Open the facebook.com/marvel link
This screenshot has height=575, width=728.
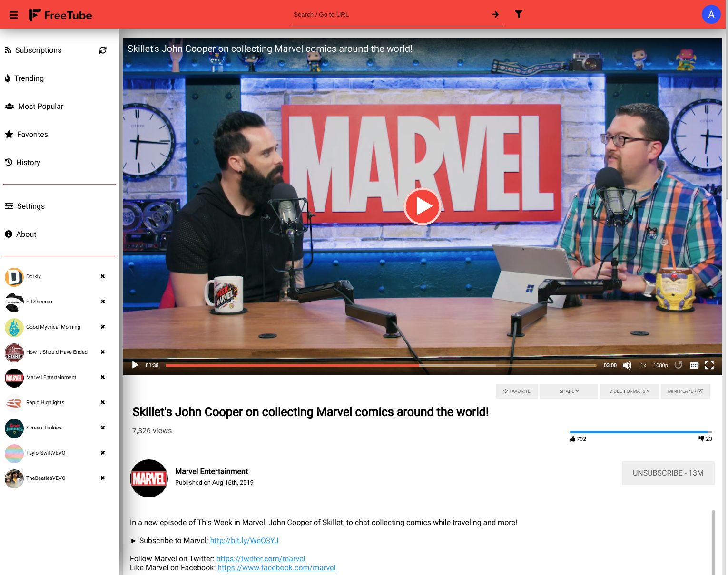[x=276, y=568]
